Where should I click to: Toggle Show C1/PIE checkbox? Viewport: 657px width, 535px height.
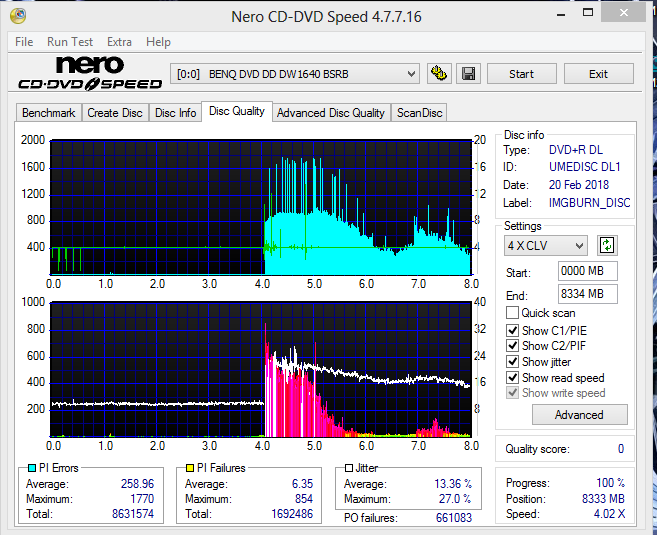(x=512, y=330)
